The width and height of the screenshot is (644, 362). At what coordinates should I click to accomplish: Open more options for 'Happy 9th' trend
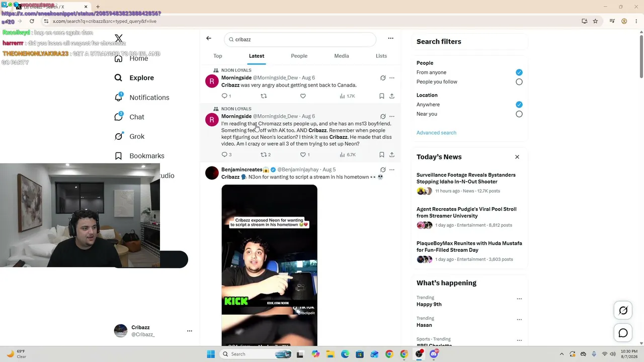519,299
